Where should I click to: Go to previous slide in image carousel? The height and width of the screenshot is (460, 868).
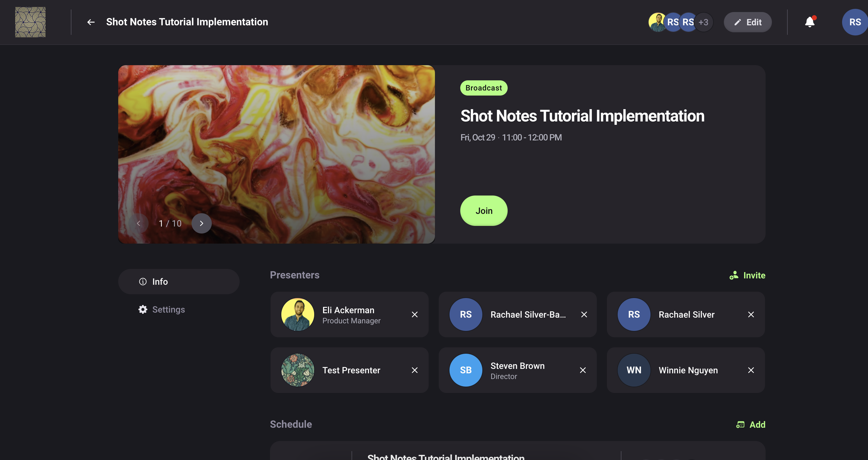tap(138, 223)
